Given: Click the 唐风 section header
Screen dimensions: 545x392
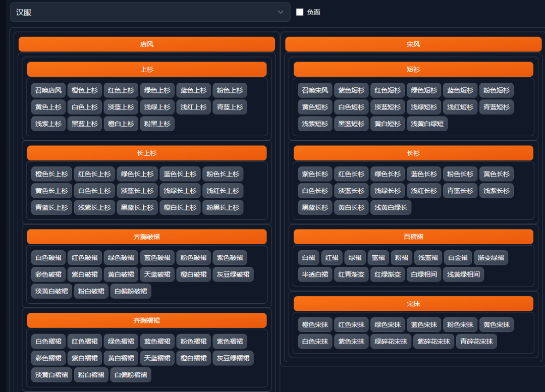Looking at the screenshot, I should coord(147,44).
